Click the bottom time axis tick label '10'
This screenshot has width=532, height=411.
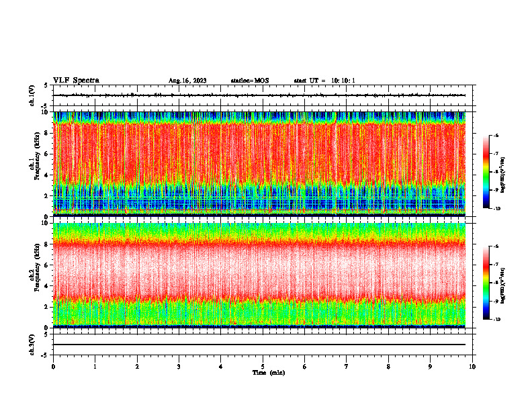tap(472, 367)
